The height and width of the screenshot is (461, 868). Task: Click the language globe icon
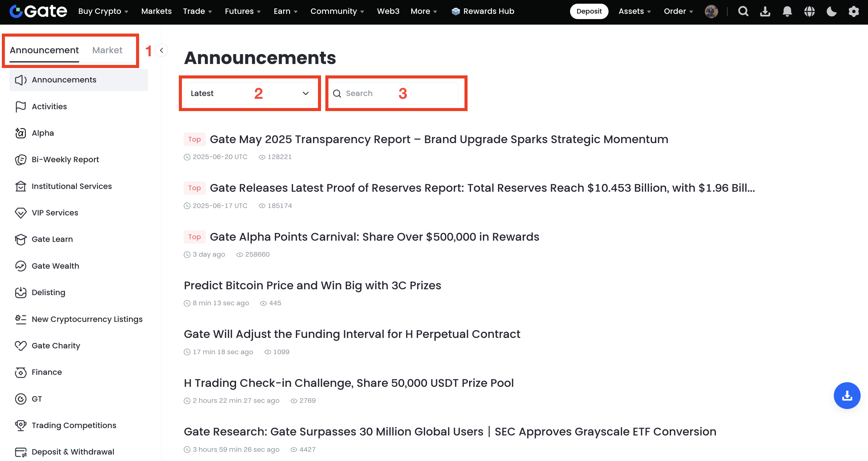pos(810,11)
